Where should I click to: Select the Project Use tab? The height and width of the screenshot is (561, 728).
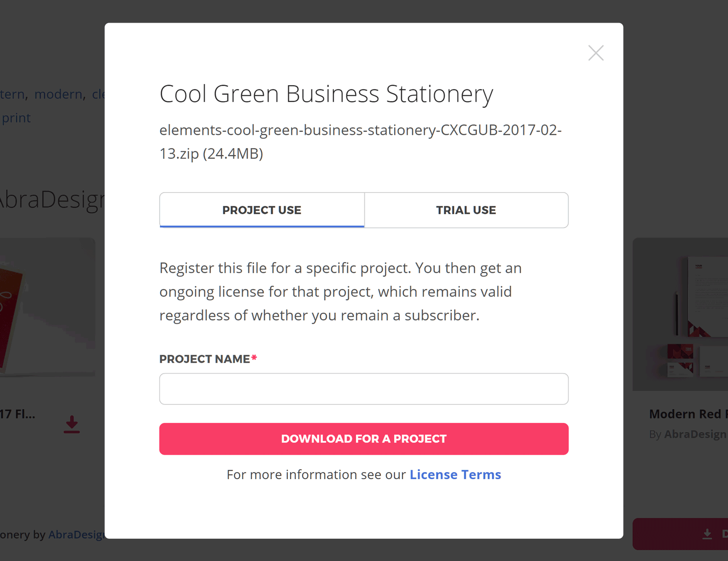[x=262, y=210]
